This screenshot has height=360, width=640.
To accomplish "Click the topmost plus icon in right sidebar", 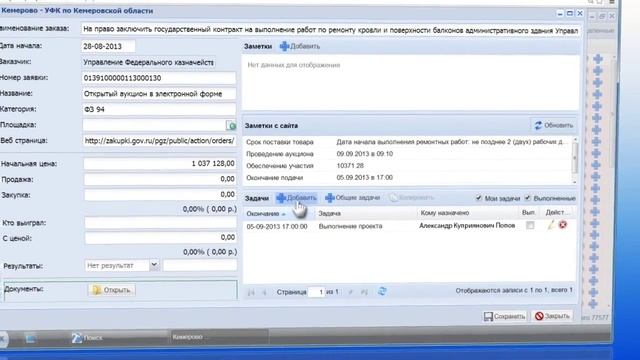I will 598,59.
